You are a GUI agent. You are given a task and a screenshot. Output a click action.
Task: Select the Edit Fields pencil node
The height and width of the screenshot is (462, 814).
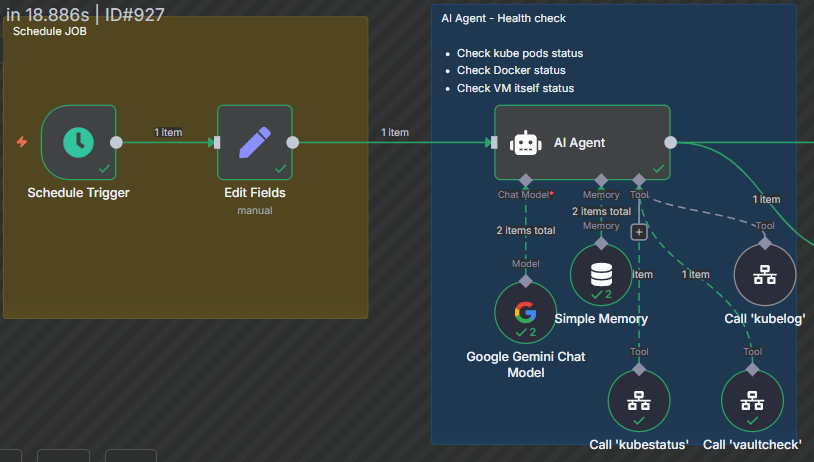point(254,142)
